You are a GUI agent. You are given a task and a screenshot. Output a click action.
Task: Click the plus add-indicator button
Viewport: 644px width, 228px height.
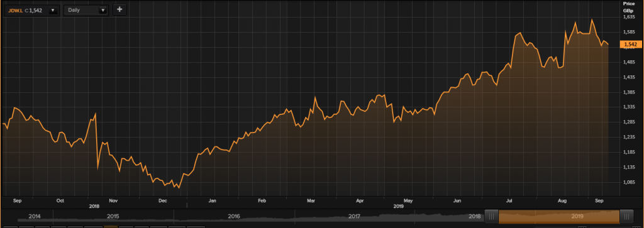click(x=119, y=10)
